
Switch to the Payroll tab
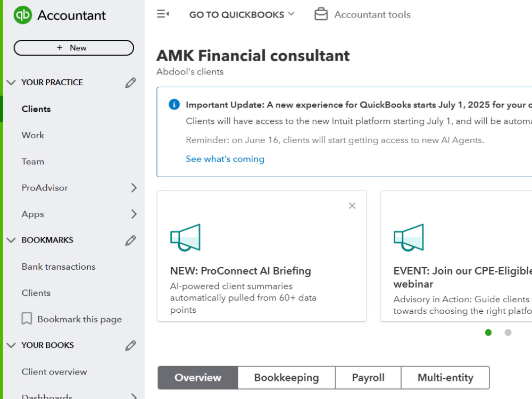point(368,378)
